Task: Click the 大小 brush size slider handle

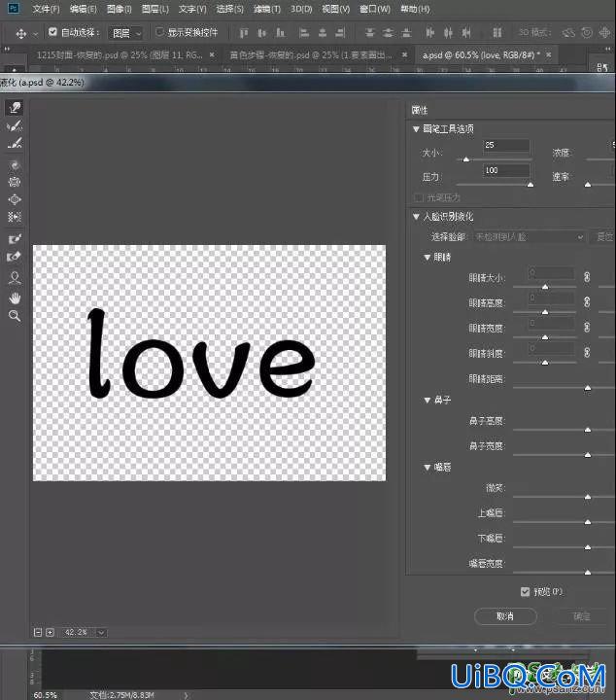Action: pyautogui.click(x=466, y=159)
